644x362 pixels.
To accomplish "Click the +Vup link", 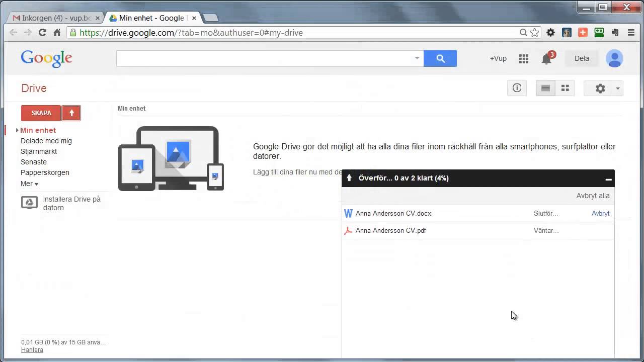I will tap(498, 58).
